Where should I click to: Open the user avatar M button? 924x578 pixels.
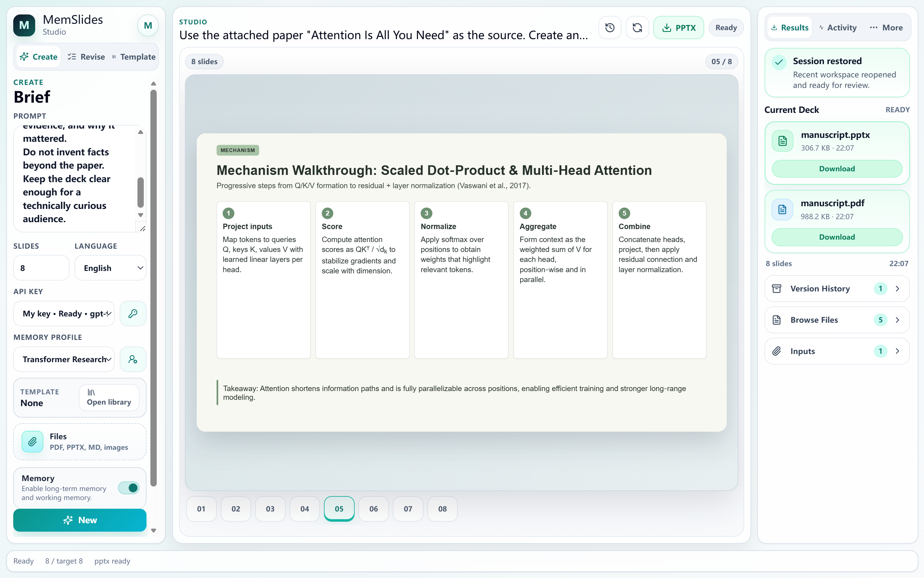pyautogui.click(x=148, y=26)
